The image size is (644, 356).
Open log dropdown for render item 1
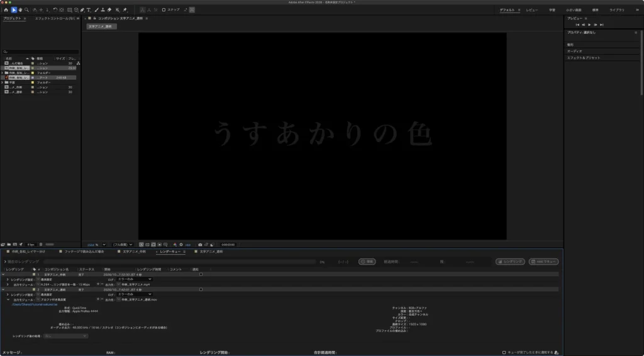point(135,279)
